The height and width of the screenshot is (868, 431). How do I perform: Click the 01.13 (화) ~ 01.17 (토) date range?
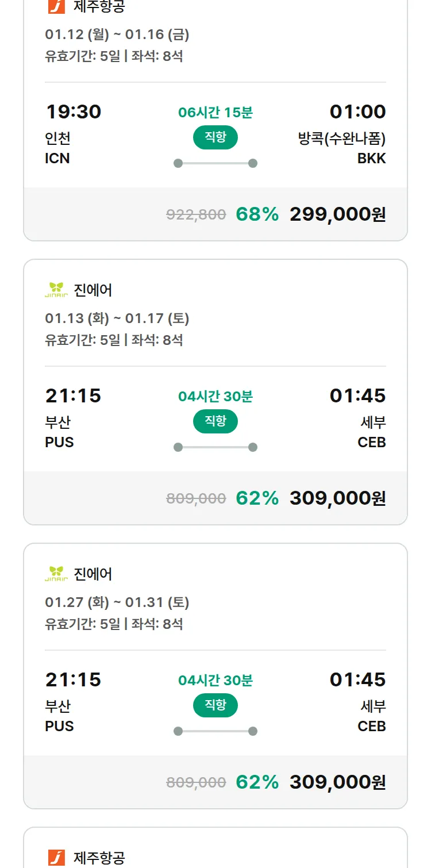point(117,318)
